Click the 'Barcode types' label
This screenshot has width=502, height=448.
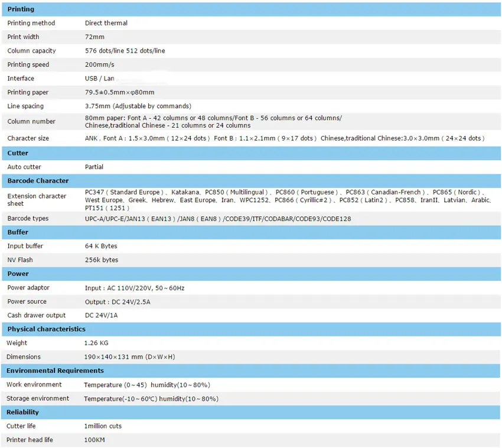[28, 218]
